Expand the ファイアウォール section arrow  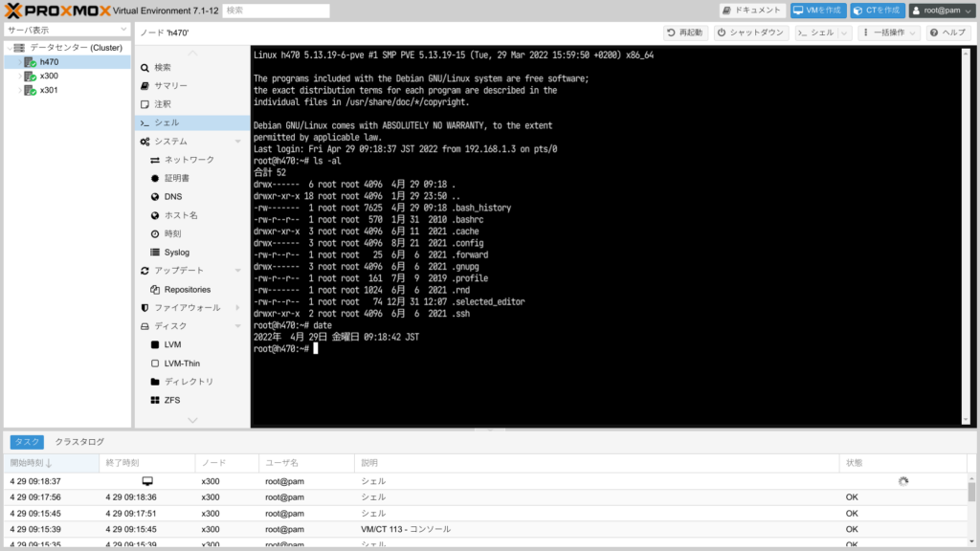click(238, 308)
